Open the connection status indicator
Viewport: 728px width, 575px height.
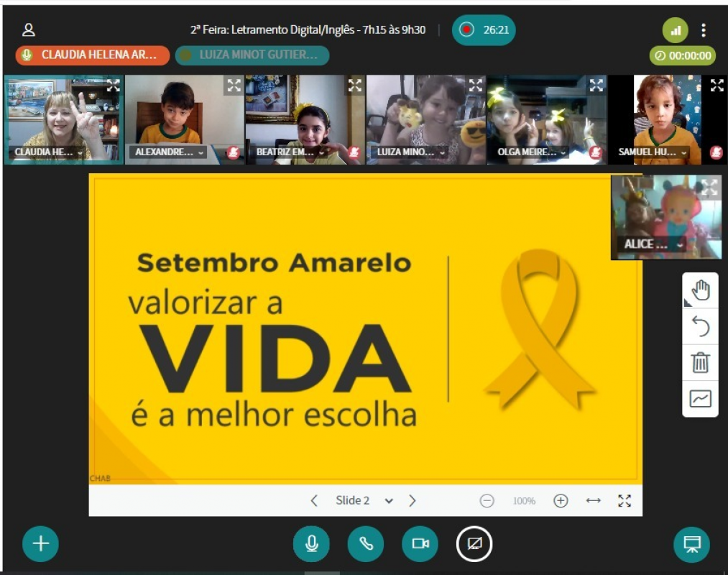tap(675, 30)
